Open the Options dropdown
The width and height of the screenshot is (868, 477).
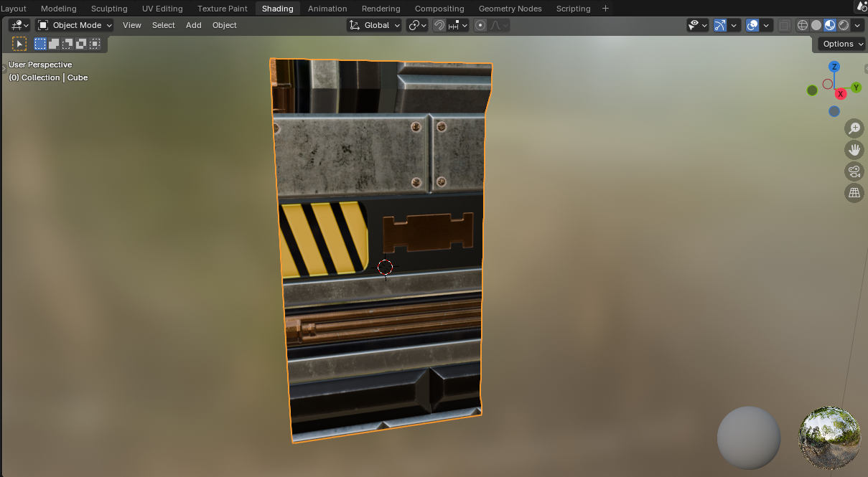coord(843,44)
